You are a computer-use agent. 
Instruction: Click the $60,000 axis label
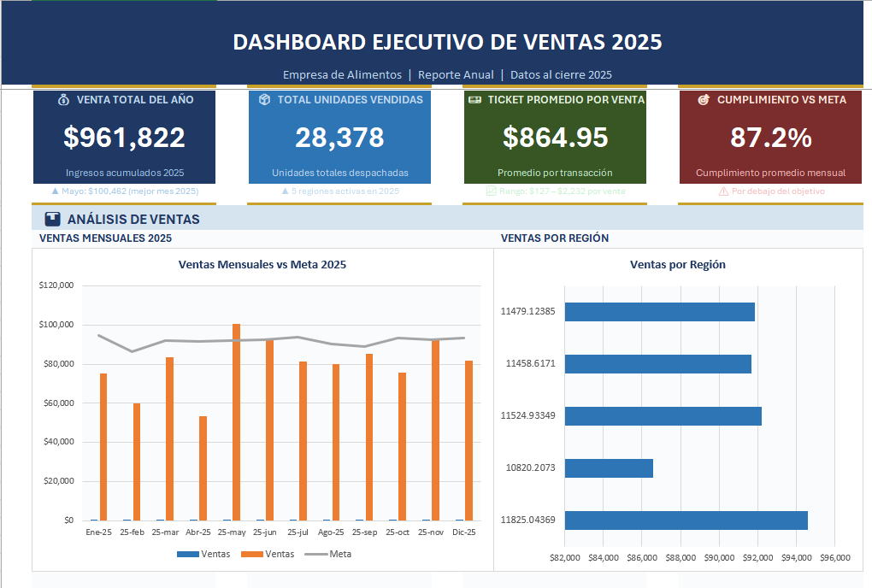(x=58, y=403)
